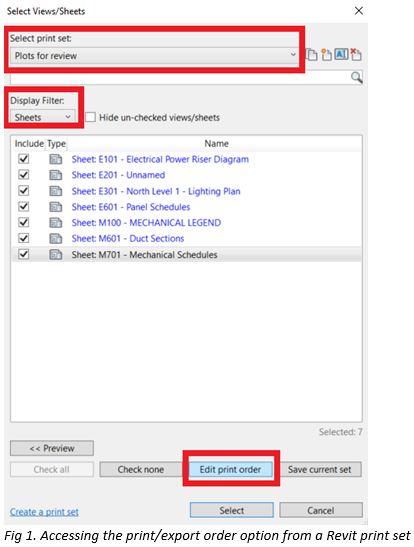This screenshot has height=547, width=414.
Task: Click the Check none button
Action: click(x=141, y=470)
